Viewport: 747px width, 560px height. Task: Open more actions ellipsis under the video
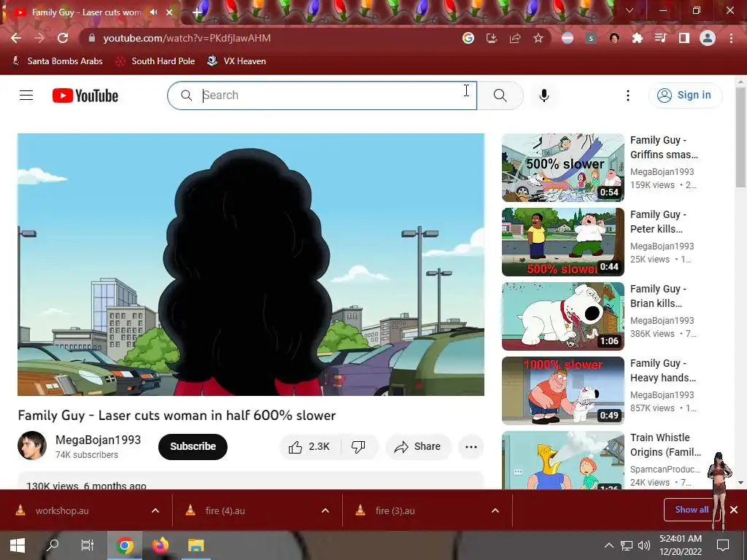coord(471,447)
